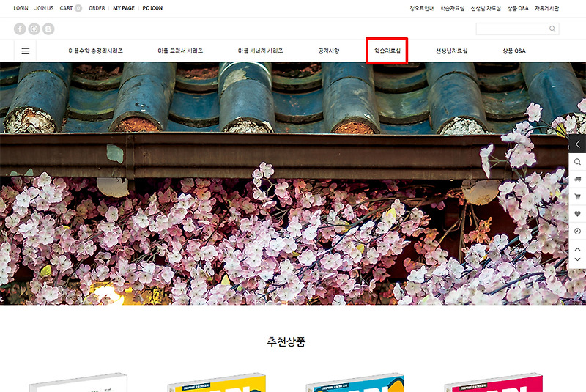The height and width of the screenshot is (392, 586).
Task: Click the cart count badge next to CART
Action: tap(78, 8)
